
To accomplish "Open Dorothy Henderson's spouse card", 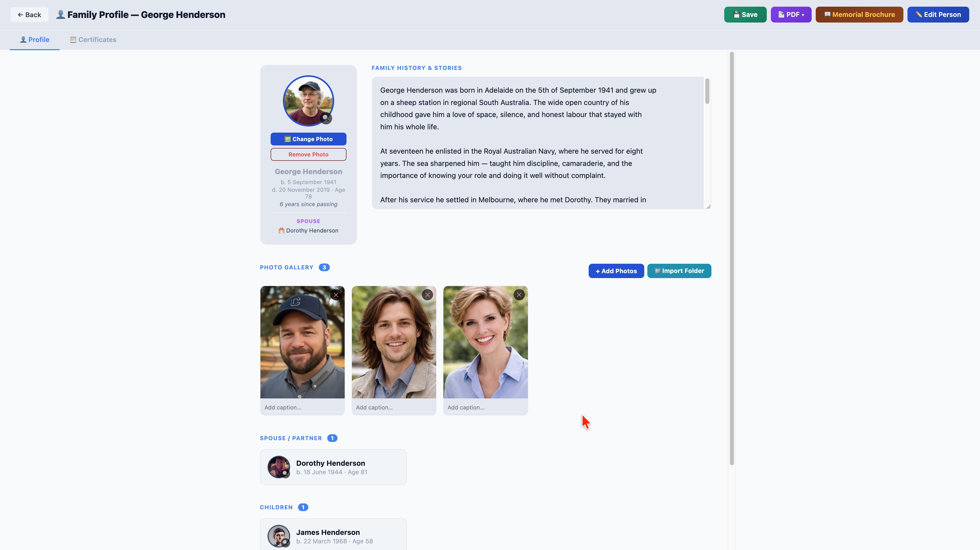I will [333, 467].
